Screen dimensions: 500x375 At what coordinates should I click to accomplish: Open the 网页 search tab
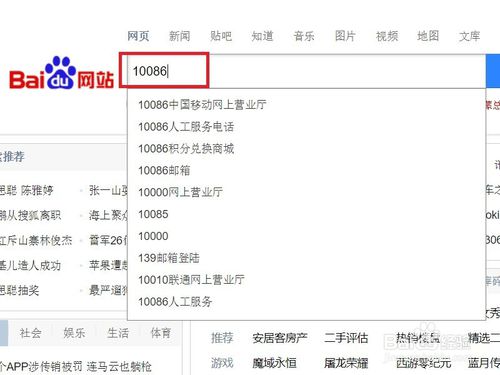pyautogui.click(x=138, y=36)
